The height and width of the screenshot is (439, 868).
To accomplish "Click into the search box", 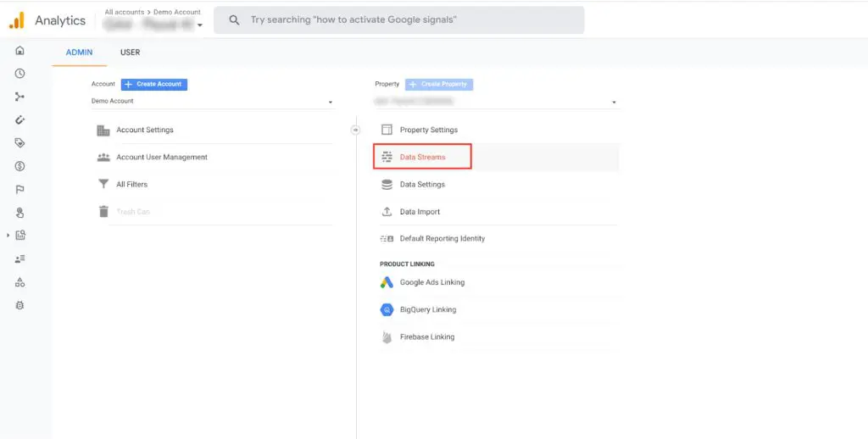I will coord(398,20).
